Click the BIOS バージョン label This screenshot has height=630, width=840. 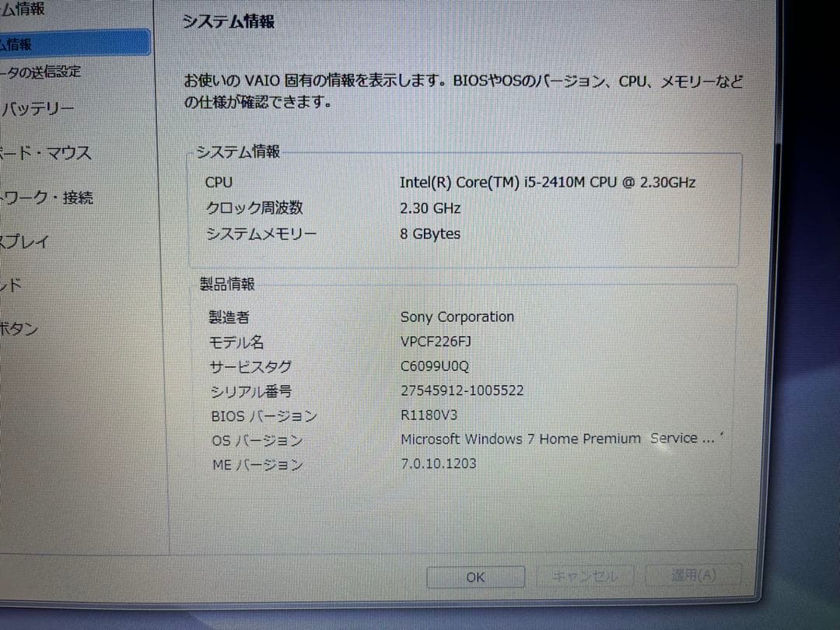(264, 416)
